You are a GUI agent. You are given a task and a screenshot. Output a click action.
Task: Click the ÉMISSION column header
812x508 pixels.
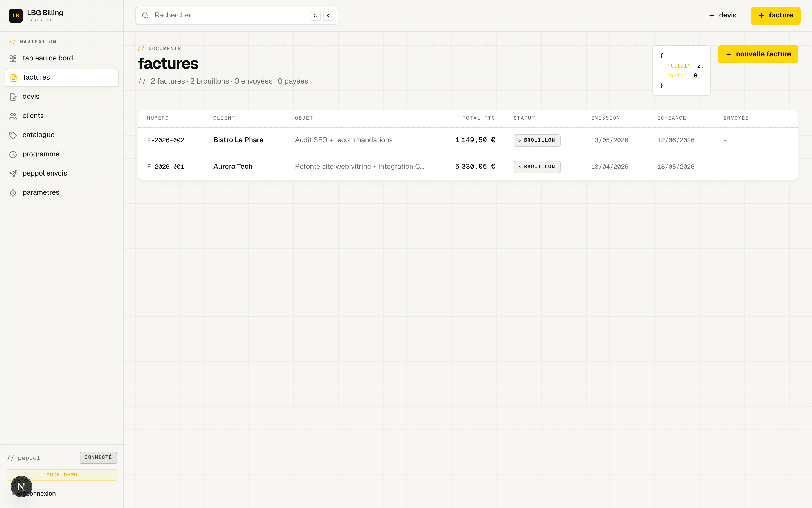tap(606, 118)
